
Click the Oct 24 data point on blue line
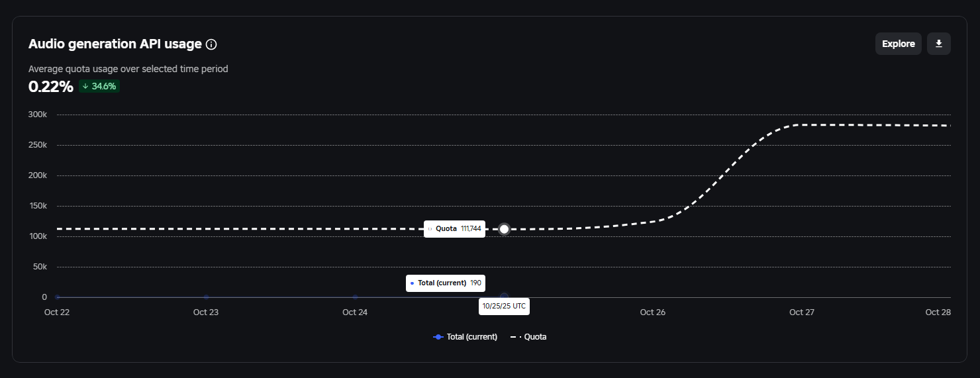tap(355, 297)
